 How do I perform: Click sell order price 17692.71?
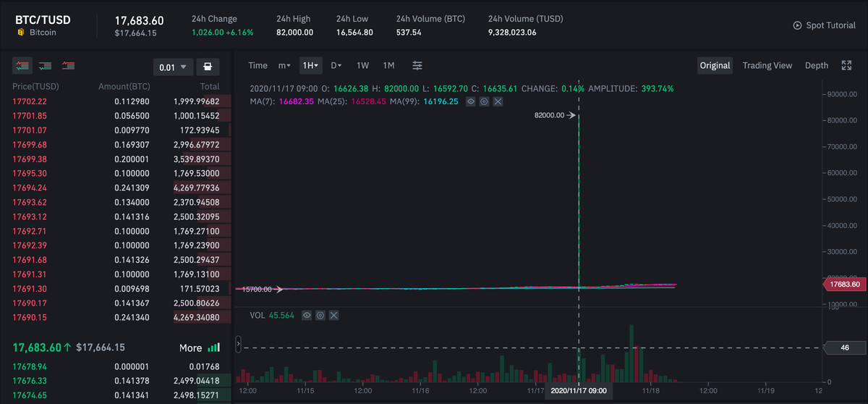[30, 231]
